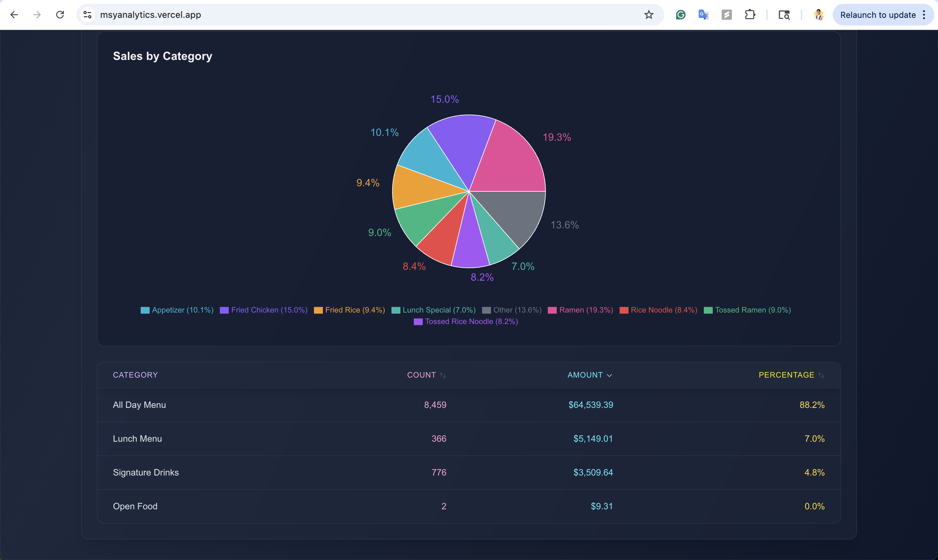Open Google Translate extension icon
Image resolution: width=938 pixels, height=560 pixels.
pos(703,15)
